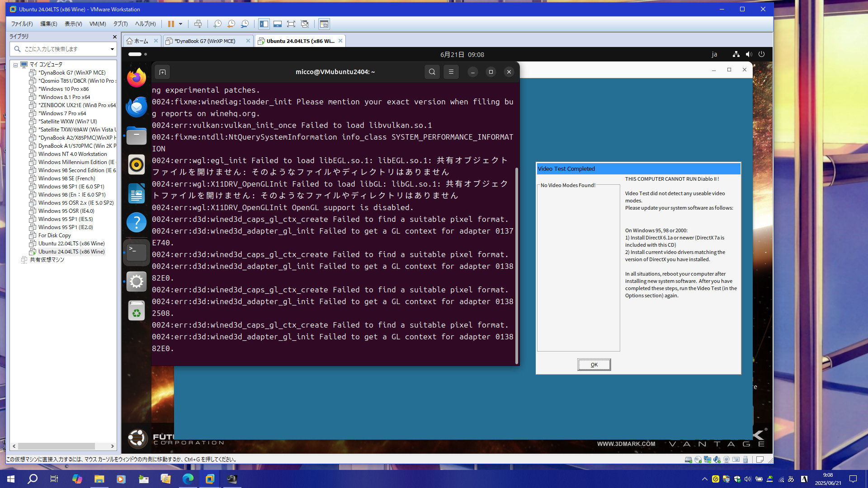Open the 表示(V) menu
868x488 pixels.
73,24
